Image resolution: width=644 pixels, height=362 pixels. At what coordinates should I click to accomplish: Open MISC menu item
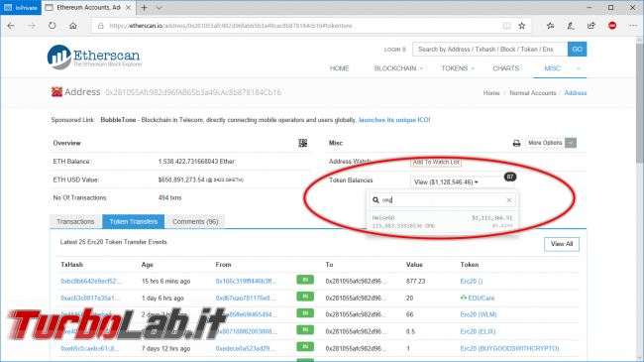(x=552, y=68)
